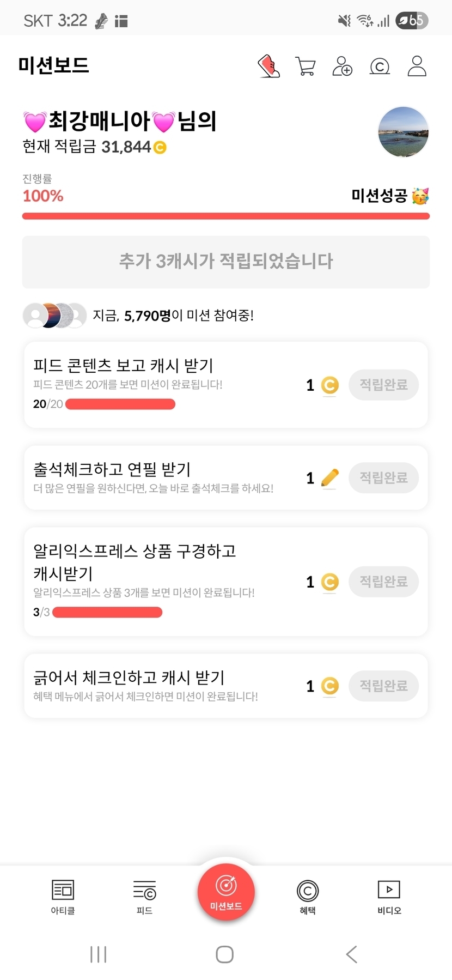Tap 적립완료 for 출석체크 mission
The image size is (452, 980).
coord(383,478)
